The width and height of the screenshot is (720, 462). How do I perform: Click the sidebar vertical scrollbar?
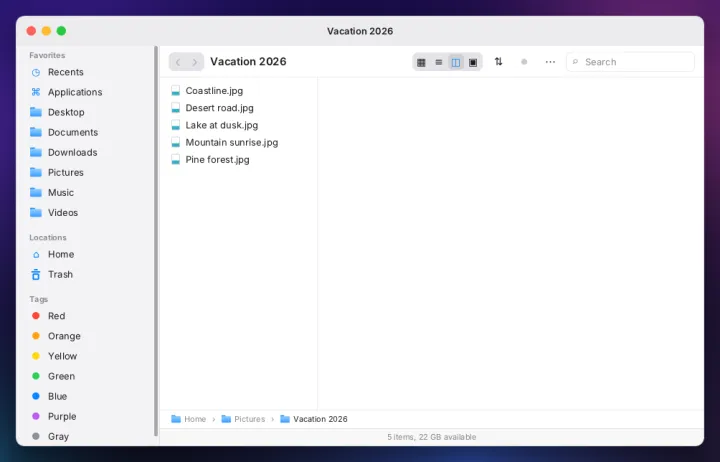(x=156, y=241)
